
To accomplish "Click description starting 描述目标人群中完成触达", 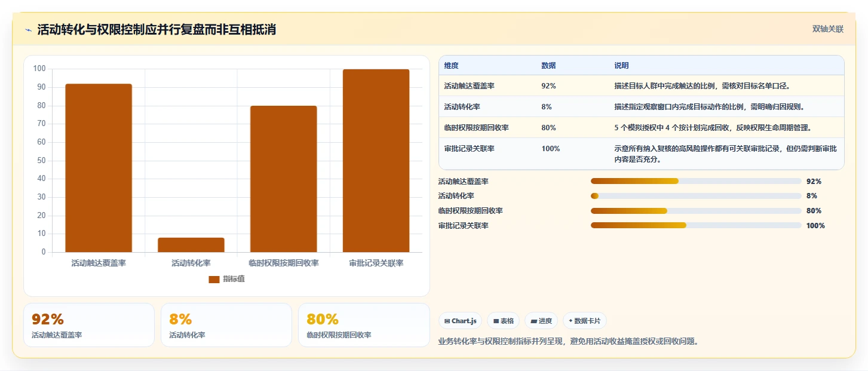I will pyautogui.click(x=702, y=86).
